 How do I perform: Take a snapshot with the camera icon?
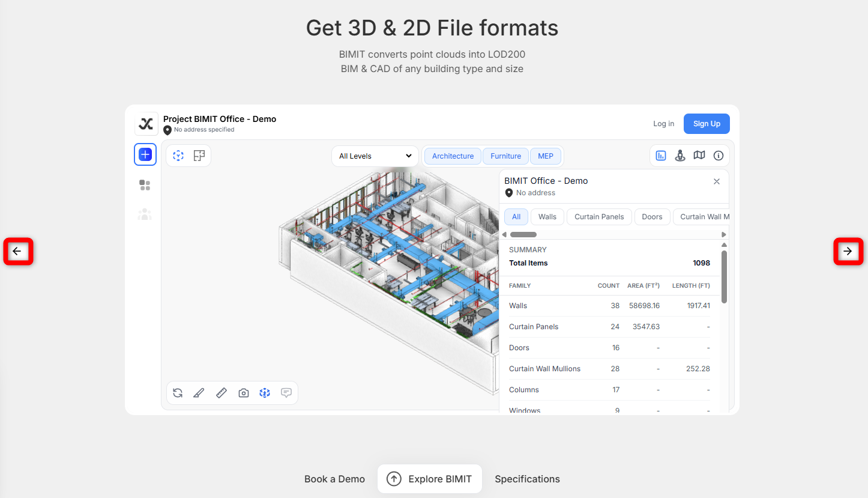[243, 393]
